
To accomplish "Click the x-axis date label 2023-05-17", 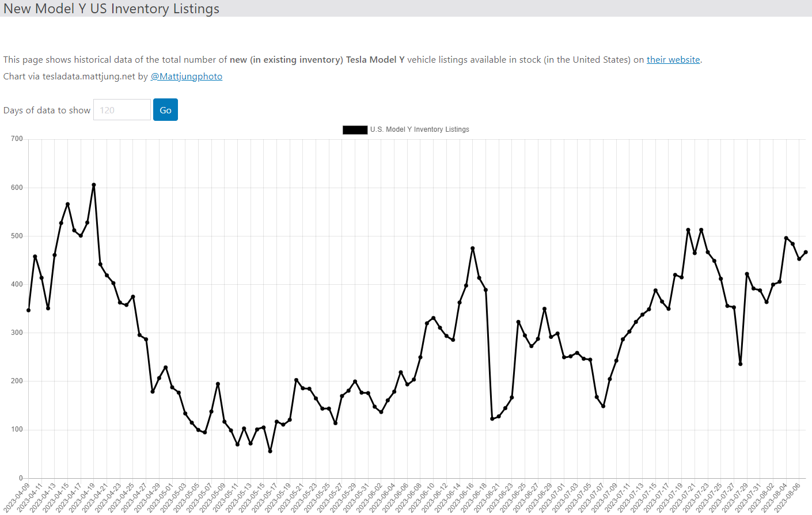I will pos(264,498).
